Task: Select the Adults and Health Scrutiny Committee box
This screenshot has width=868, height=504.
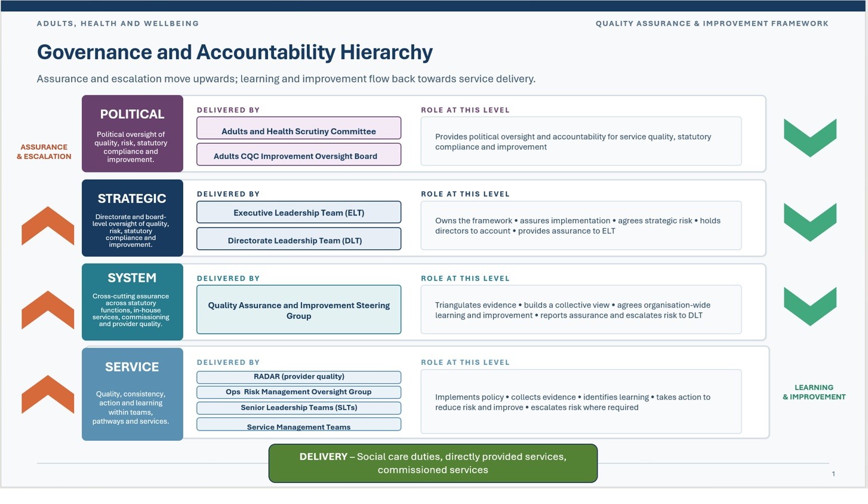Action: click(x=299, y=128)
